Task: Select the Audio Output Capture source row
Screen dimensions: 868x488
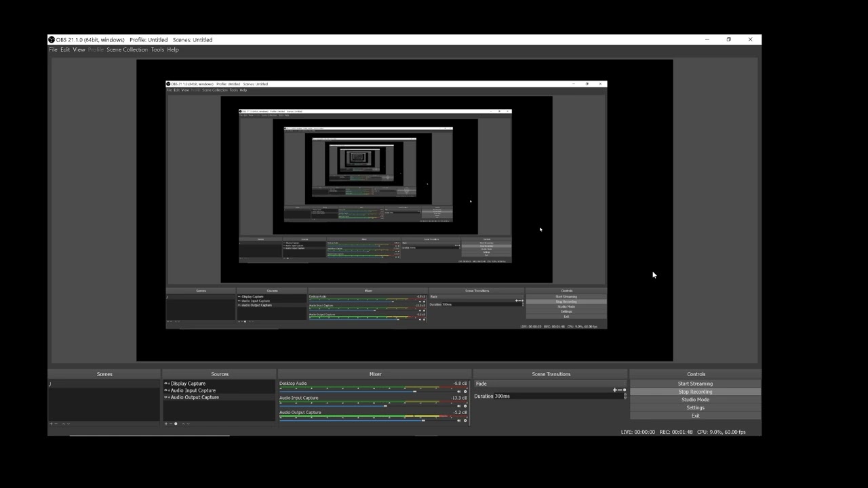Action: [x=220, y=397]
